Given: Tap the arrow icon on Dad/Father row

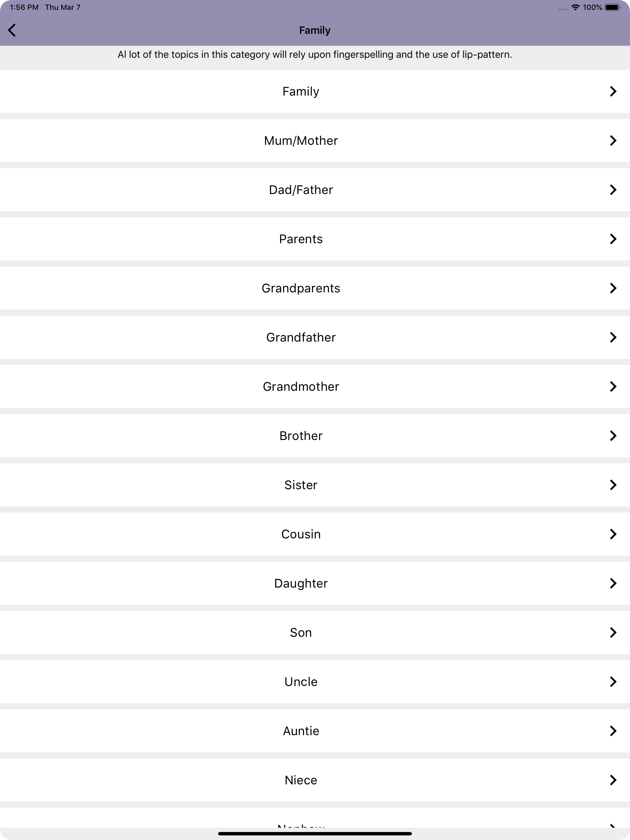Looking at the screenshot, I should 613,189.
